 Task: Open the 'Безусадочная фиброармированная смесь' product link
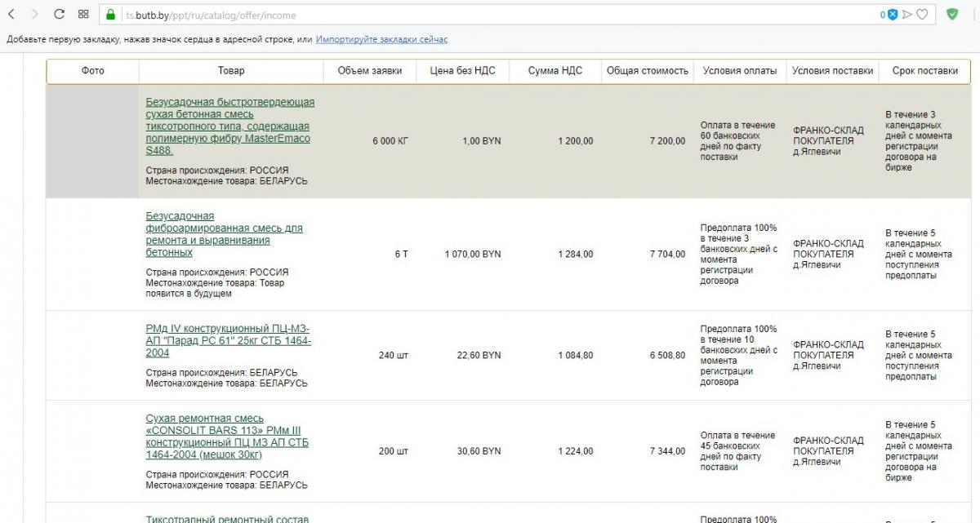click(224, 234)
